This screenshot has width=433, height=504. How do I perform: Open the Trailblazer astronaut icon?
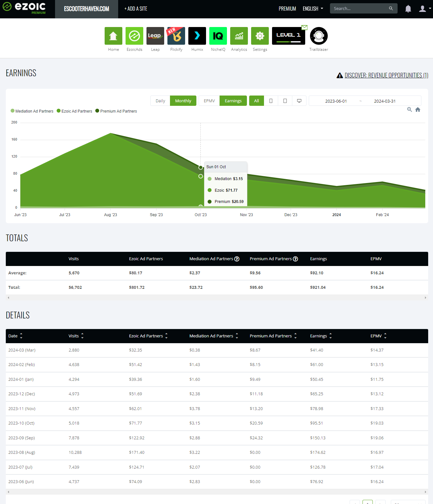click(319, 36)
